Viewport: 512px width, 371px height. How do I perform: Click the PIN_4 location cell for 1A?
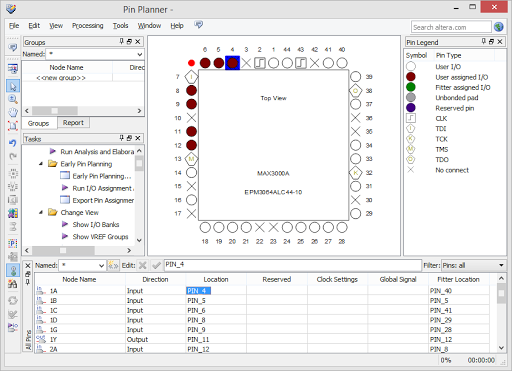[216, 291]
